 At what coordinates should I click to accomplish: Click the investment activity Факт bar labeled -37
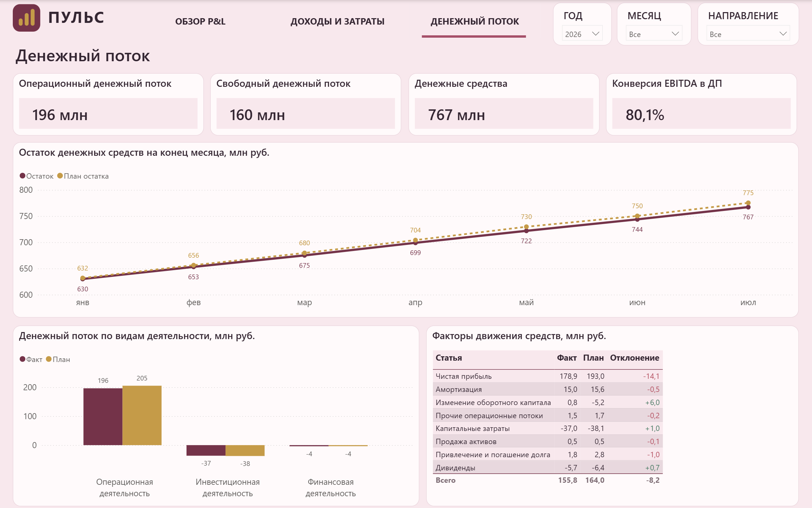[x=206, y=450]
